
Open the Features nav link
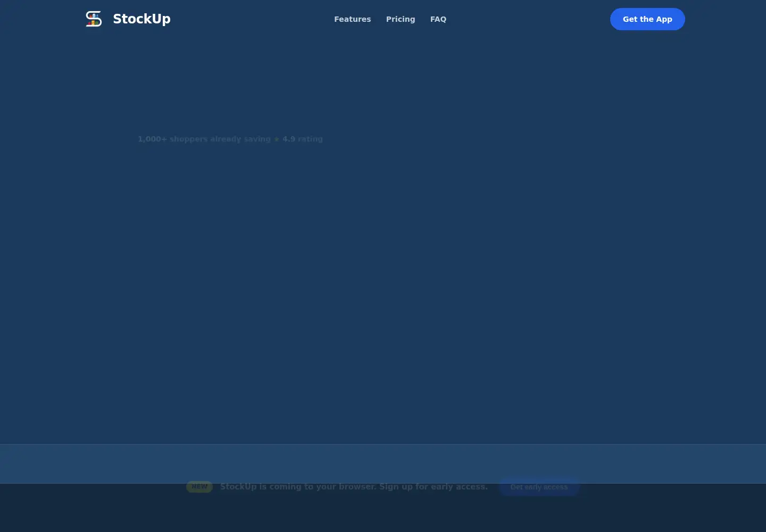pyautogui.click(x=352, y=19)
